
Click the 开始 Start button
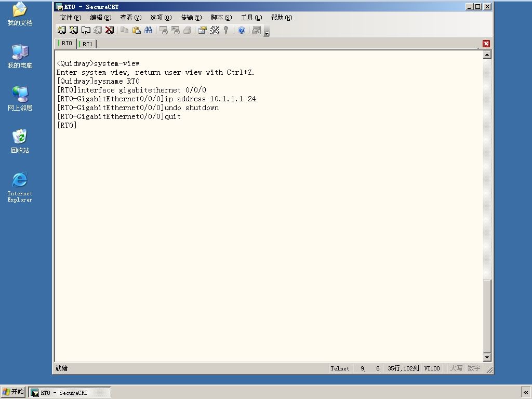click(x=13, y=392)
